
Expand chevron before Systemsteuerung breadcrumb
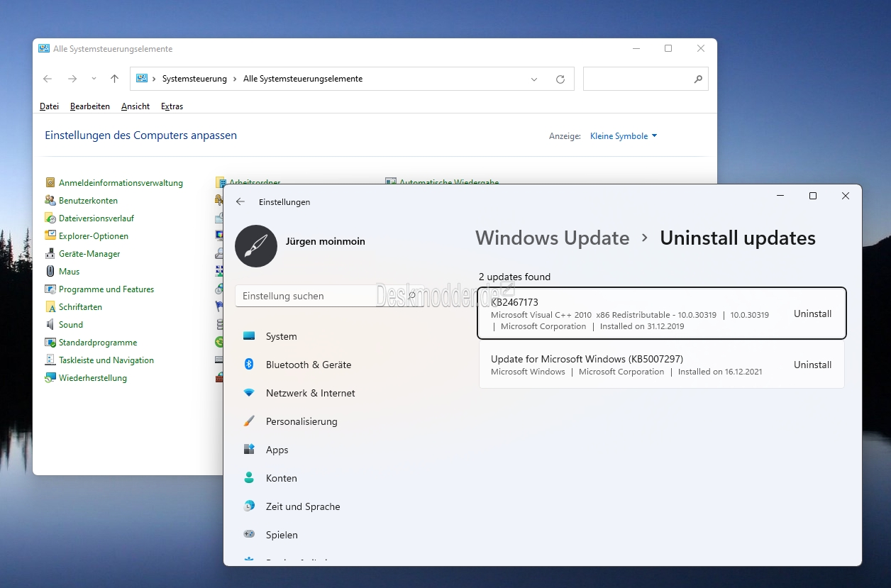[x=154, y=79]
